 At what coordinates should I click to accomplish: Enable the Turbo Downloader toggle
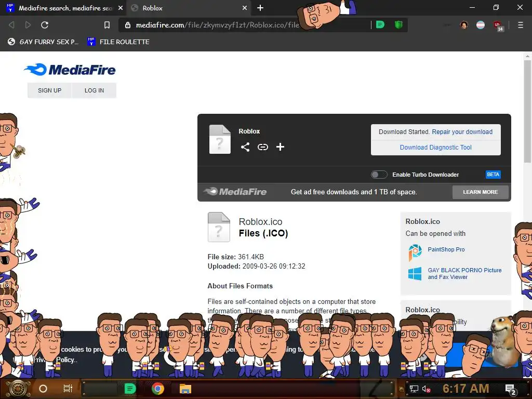tap(379, 175)
